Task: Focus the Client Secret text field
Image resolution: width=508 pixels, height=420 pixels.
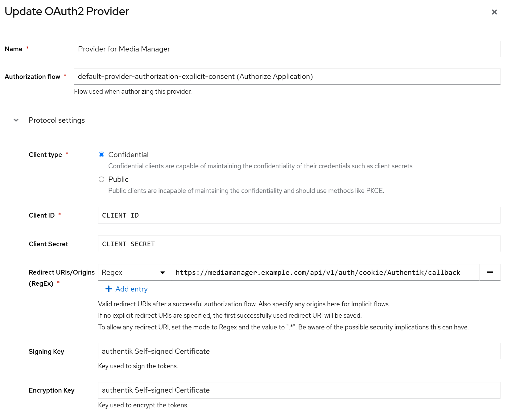Action: point(299,244)
